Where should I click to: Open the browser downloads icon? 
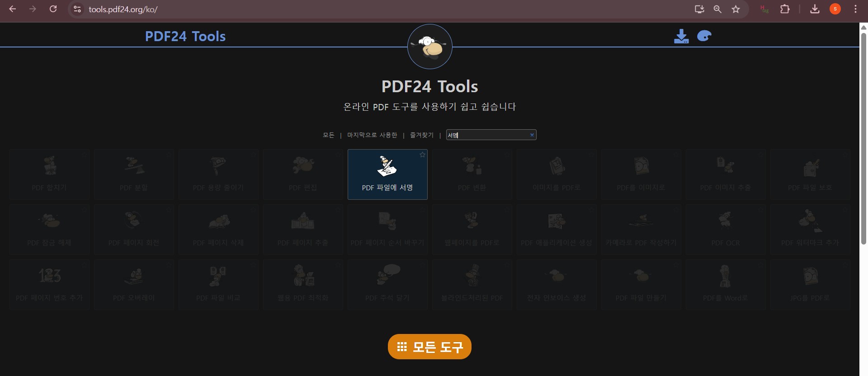click(815, 9)
